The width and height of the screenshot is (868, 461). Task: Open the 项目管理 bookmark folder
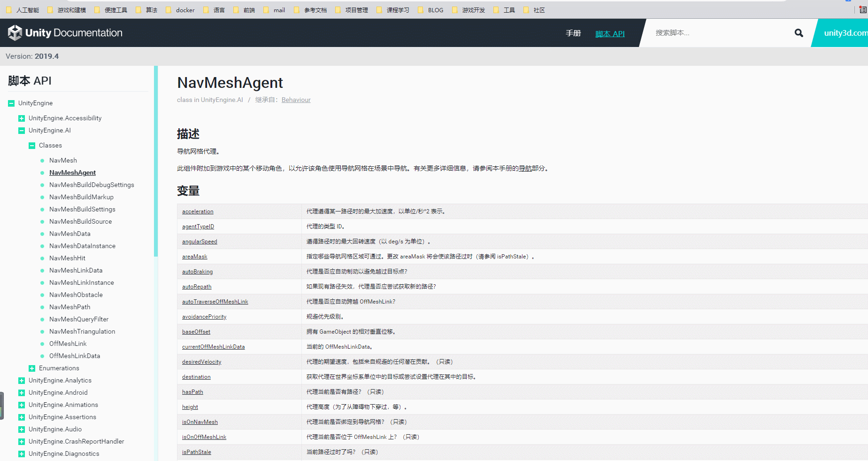352,10
